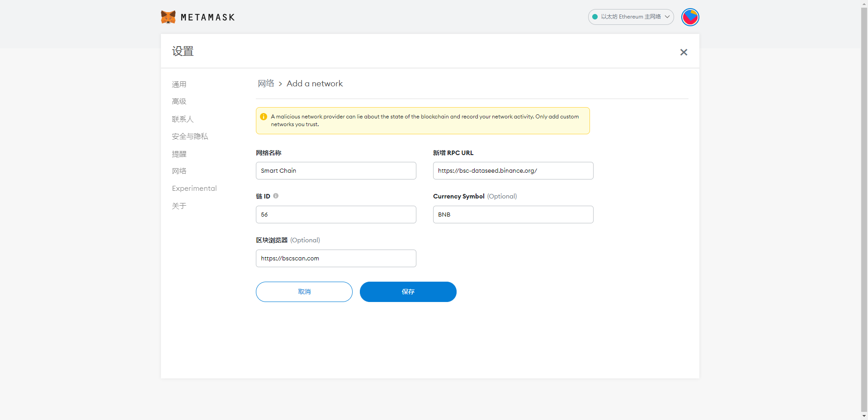Screen dimensions: 868x420
Task: Focus the network name field Smart Chain
Action: pos(336,170)
